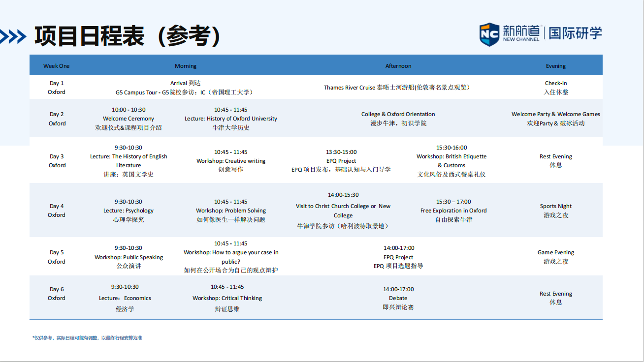Click the blue triple chevron arrows beside title
This screenshot has height=362, width=644.
(x=13, y=37)
